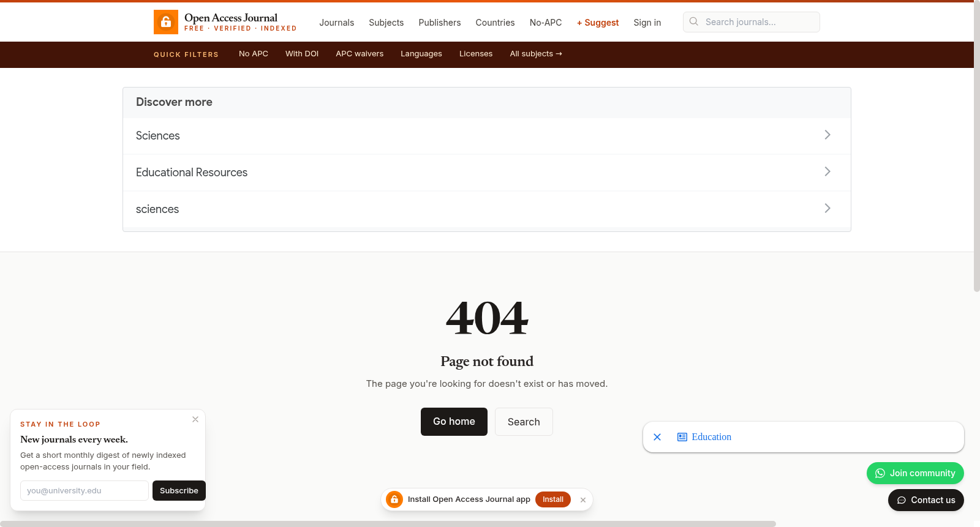Click the Search button below 404

click(524, 422)
